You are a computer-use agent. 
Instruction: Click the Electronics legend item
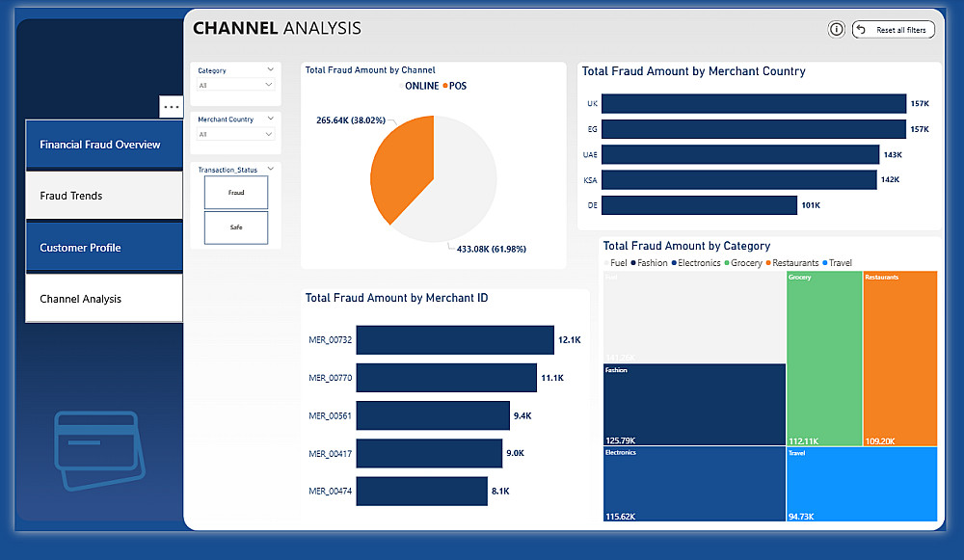tap(696, 263)
